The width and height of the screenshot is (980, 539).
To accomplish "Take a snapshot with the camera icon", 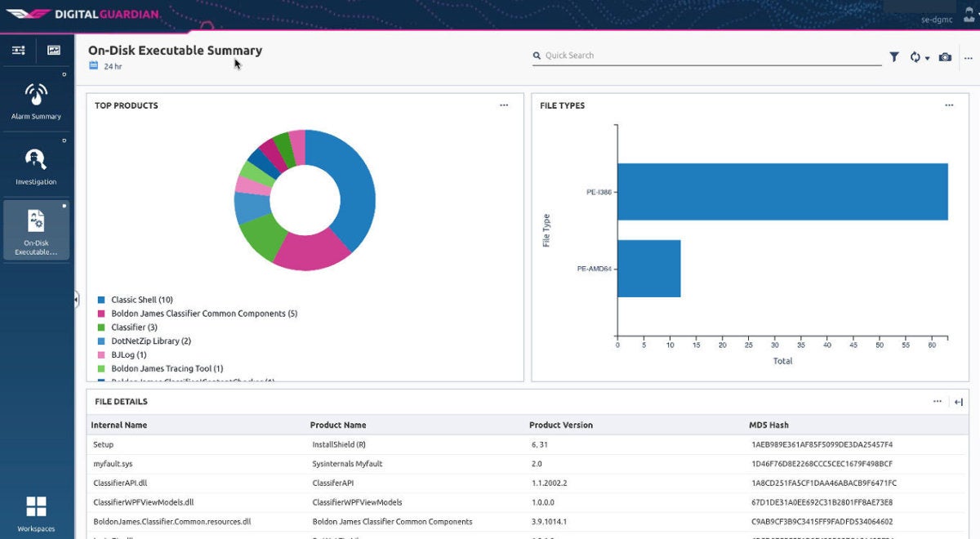I will [945, 57].
